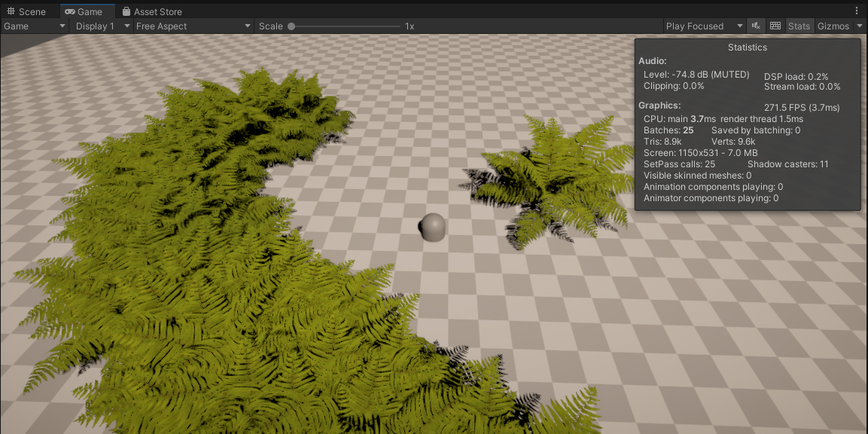This screenshot has width=868, height=434.
Task: Click the Scene tab grid icon
Action: click(x=11, y=11)
